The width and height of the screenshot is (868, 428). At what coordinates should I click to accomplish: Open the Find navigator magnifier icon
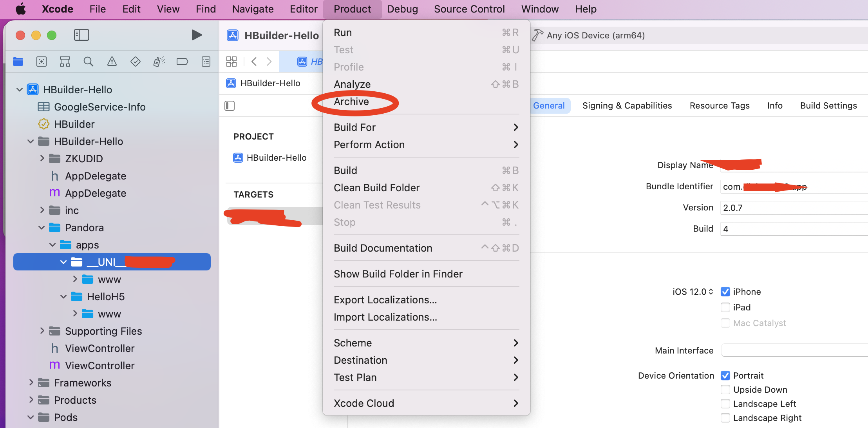click(x=89, y=62)
